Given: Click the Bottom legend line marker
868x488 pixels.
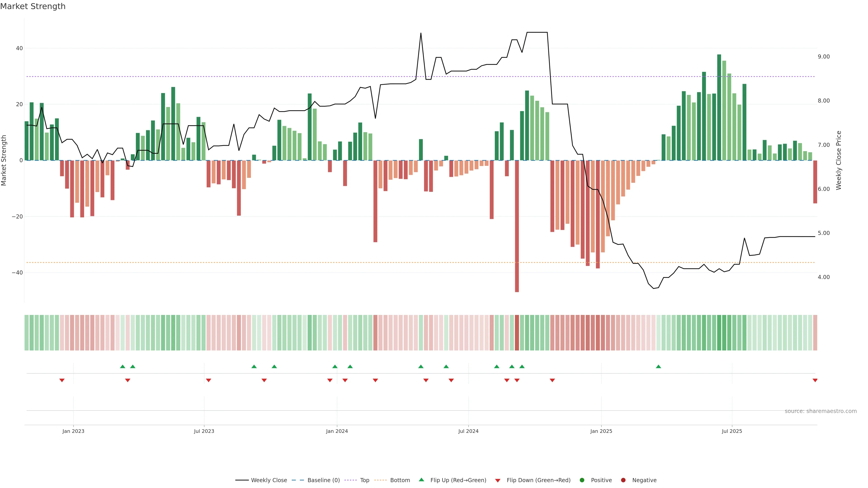Looking at the screenshot, I should pos(380,480).
